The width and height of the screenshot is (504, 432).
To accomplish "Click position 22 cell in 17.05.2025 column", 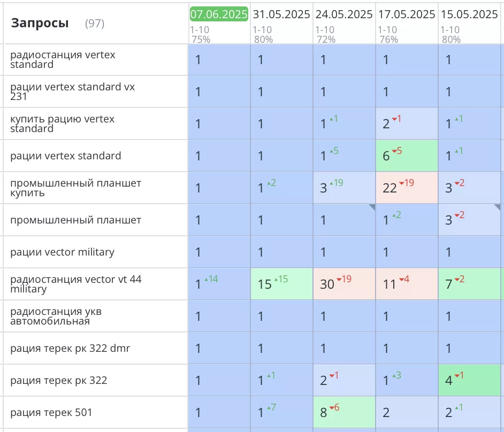I will 407,188.
